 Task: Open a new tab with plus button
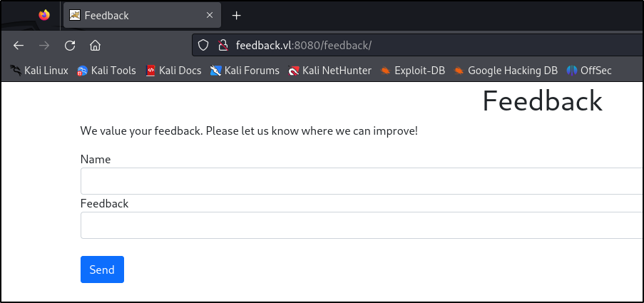pos(237,15)
